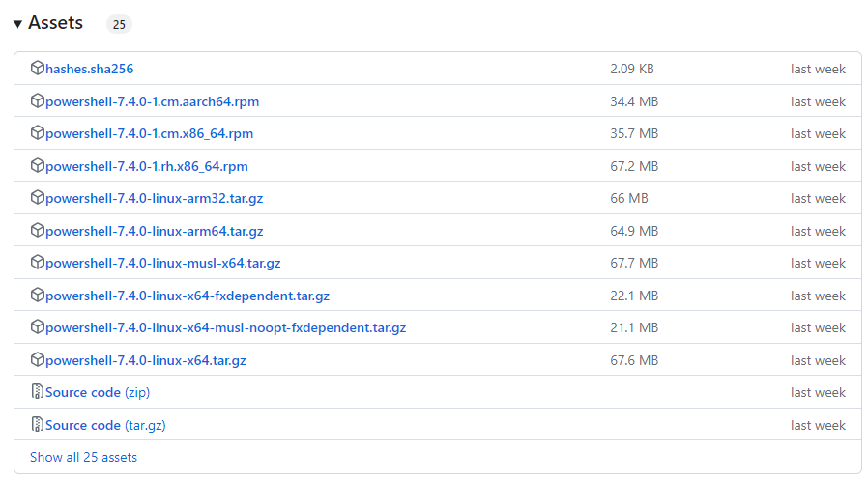Click the 64.9 MB size value
The width and height of the screenshot is (868, 480).
pyautogui.click(x=634, y=231)
